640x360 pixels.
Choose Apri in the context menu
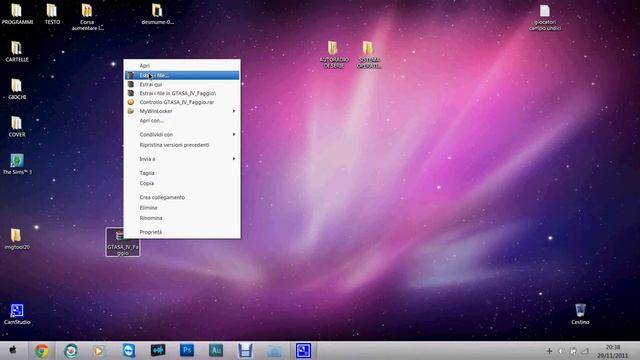tap(182, 65)
